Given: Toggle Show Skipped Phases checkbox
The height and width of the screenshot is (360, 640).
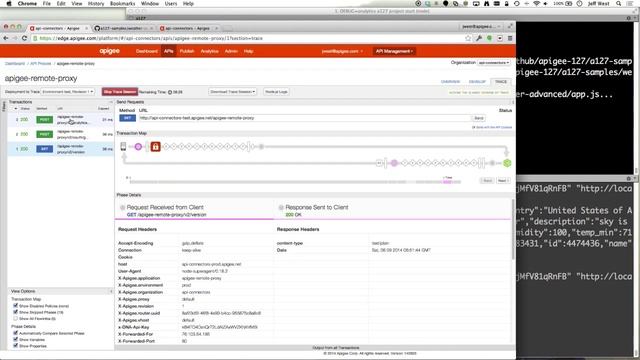Looking at the screenshot, I should 16,312.
